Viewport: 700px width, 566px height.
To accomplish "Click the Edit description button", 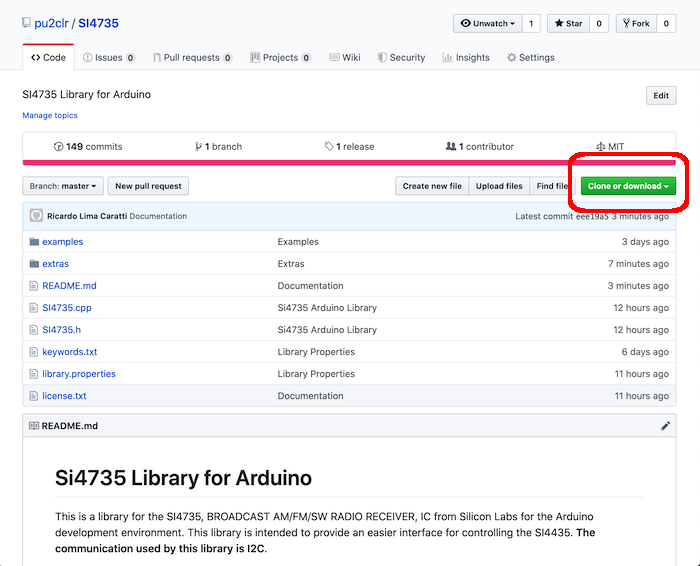I will 661,96.
